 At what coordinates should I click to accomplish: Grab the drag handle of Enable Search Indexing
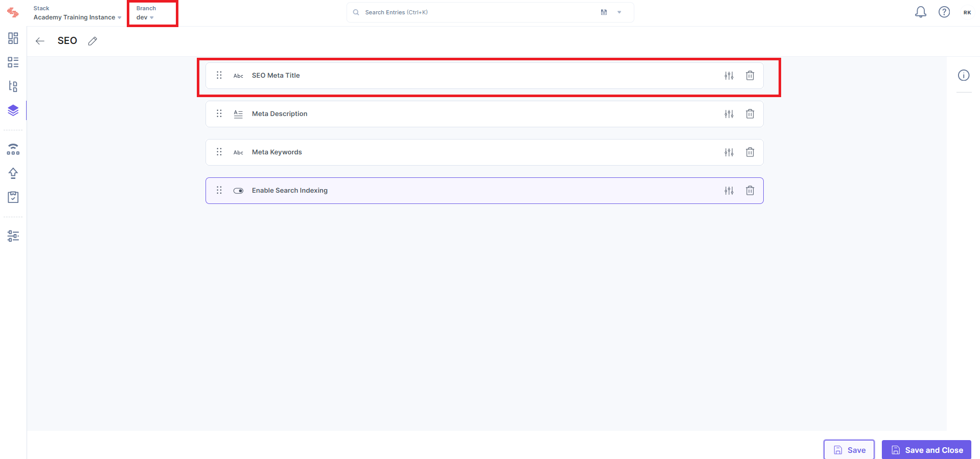click(x=219, y=190)
